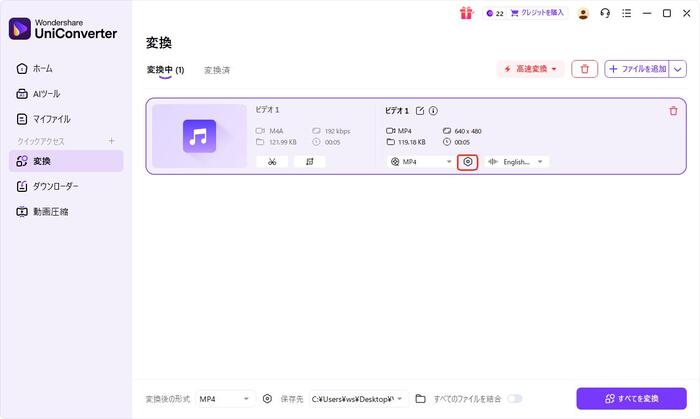Image resolution: width=700 pixels, height=419 pixels.
Task: Click the UniConverter logo
Action: (x=63, y=29)
